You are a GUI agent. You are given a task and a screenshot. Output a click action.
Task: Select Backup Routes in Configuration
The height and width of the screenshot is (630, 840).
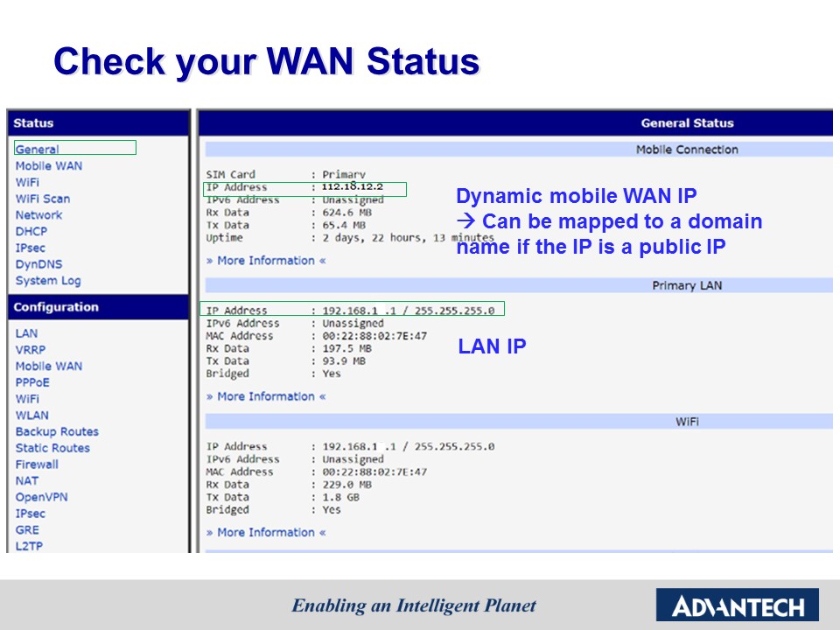click(57, 431)
